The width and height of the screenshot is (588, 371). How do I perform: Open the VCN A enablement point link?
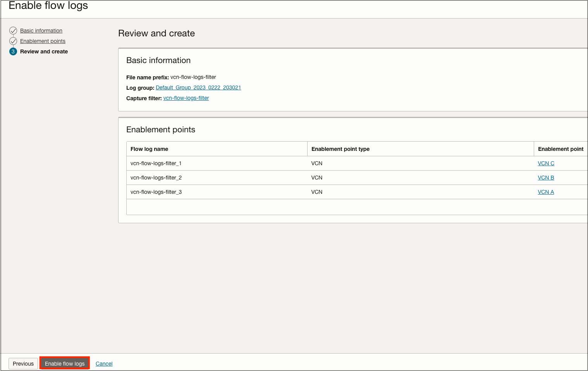546,192
